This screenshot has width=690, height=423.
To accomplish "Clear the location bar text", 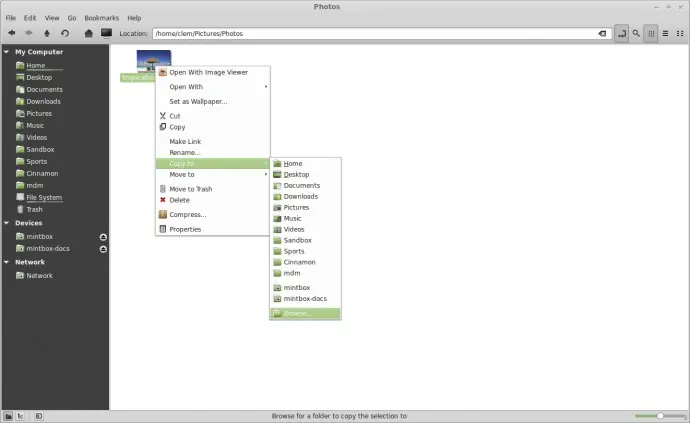I will (602, 33).
